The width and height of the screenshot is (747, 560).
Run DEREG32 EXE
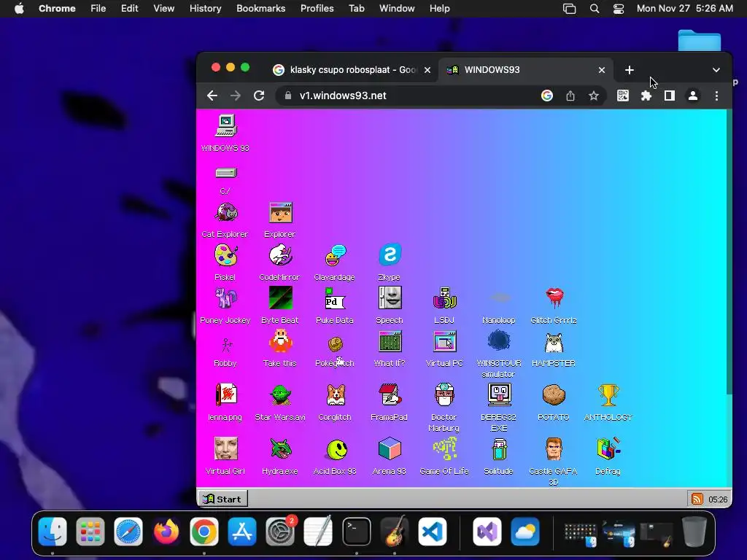pyautogui.click(x=499, y=394)
